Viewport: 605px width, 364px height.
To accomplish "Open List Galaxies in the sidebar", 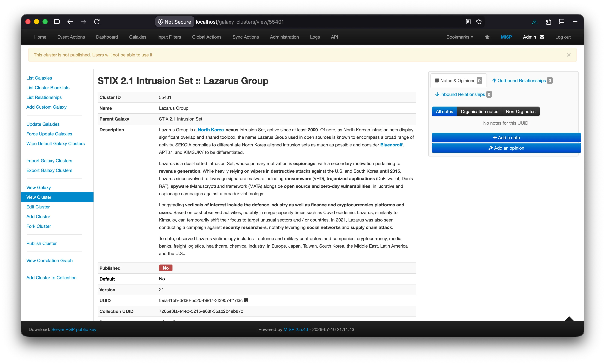I will click(39, 78).
